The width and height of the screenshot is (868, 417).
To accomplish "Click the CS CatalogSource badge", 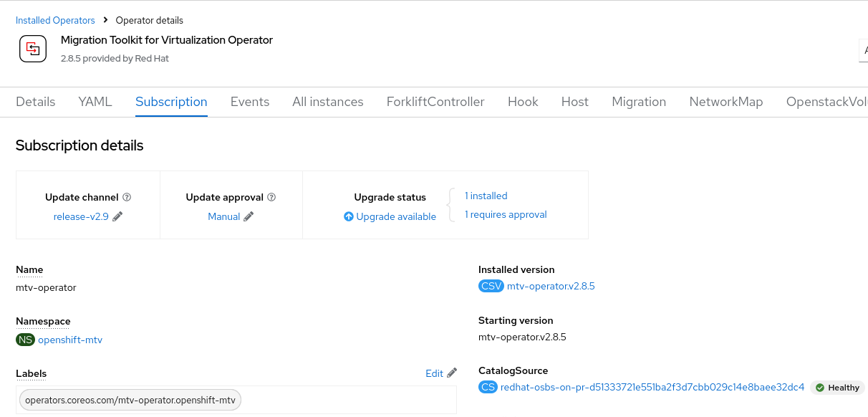I will [x=488, y=387].
